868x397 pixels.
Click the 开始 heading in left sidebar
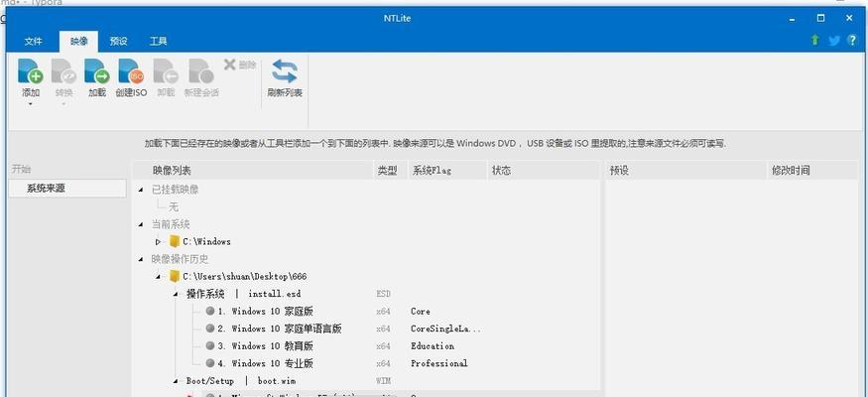(21, 169)
